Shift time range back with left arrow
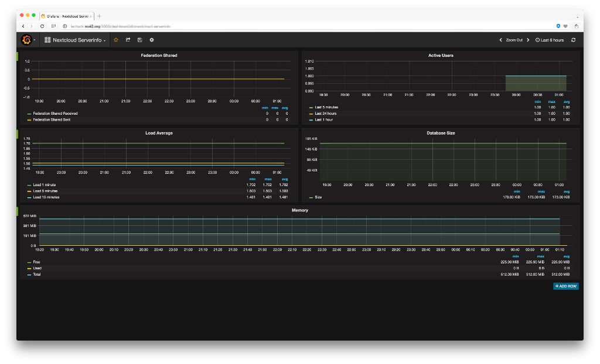The image size is (600, 364). pos(500,40)
